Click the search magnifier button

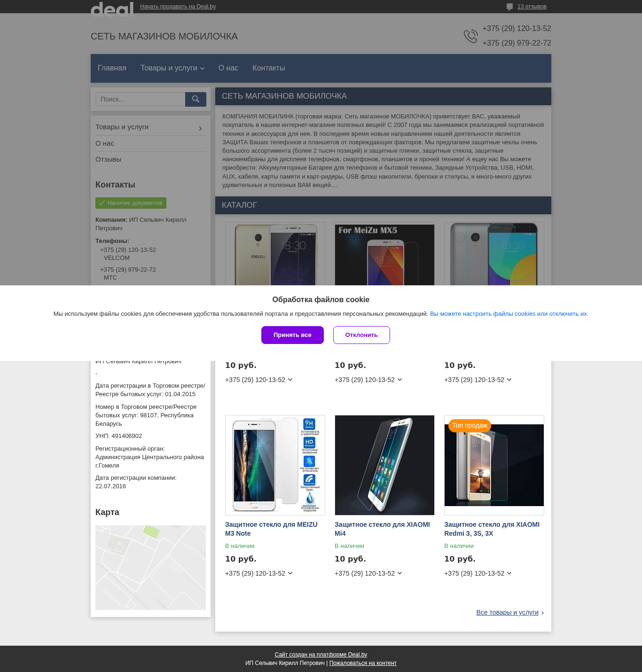pyautogui.click(x=196, y=99)
